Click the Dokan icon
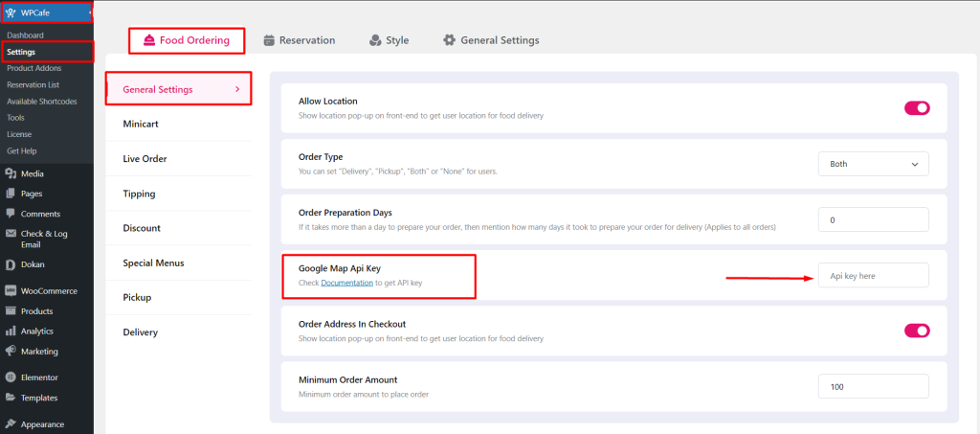This screenshot has height=434, width=980. [x=11, y=264]
